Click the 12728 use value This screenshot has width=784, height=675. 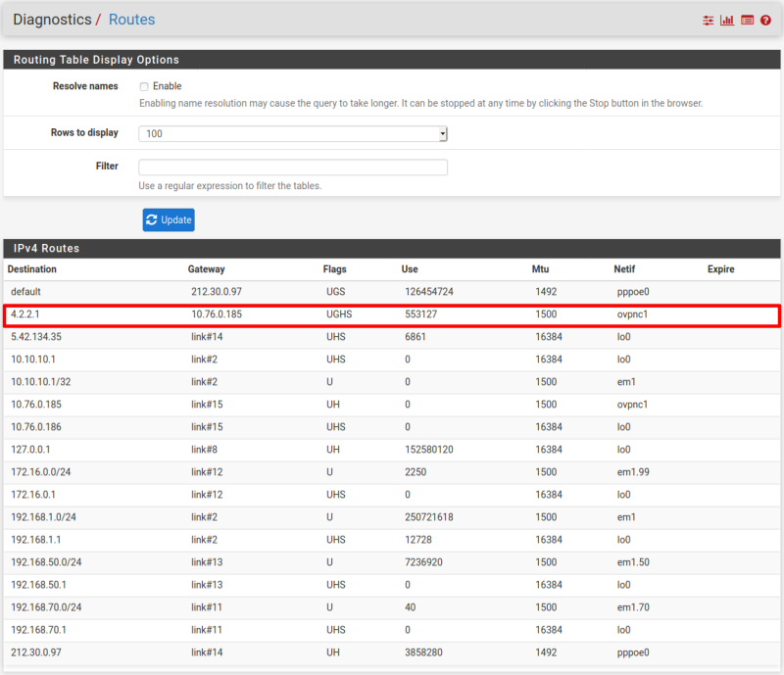point(418,539)
